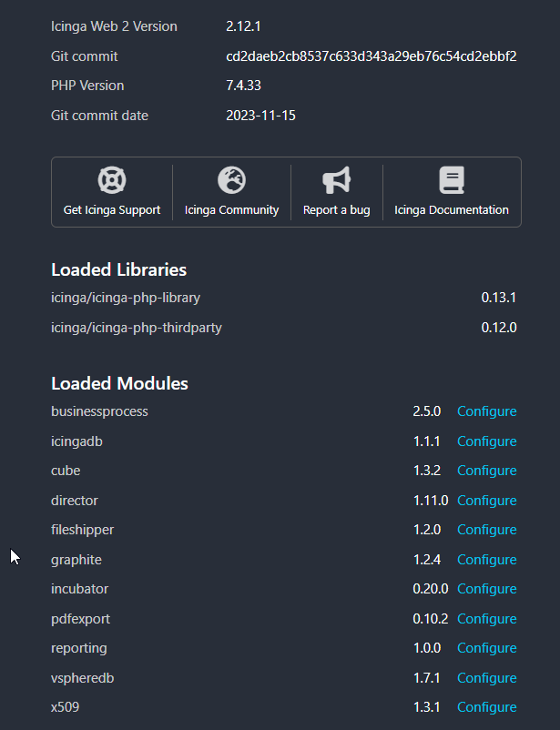Click x509 module name
560x730 pixels.
pos(65,707)
